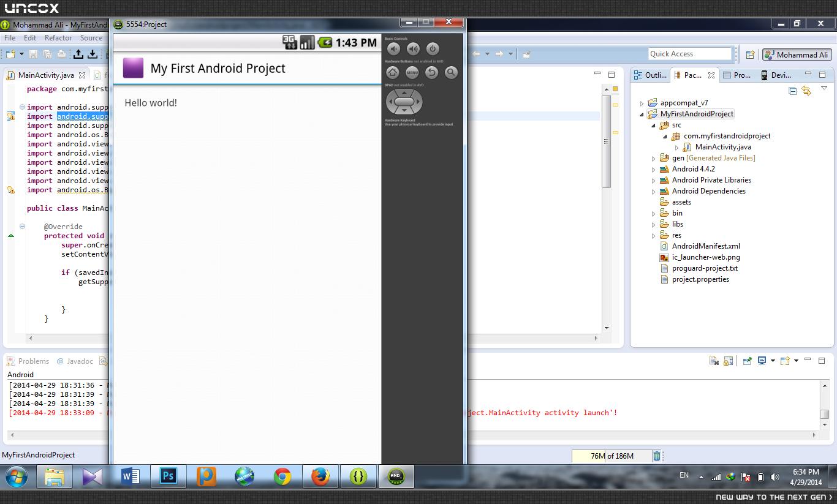Click the upward arrow export toolbar icon
This screenshot has height=504, width=837.
78,55
